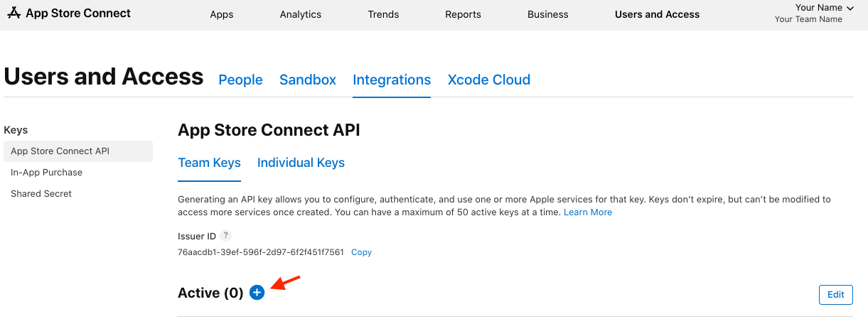
Task: Copy the Issuer ID
Action: click(x=361, y=252)
